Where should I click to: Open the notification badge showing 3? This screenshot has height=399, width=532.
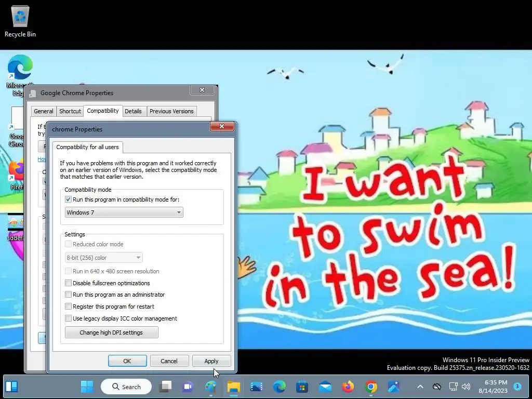coord(517,386)
